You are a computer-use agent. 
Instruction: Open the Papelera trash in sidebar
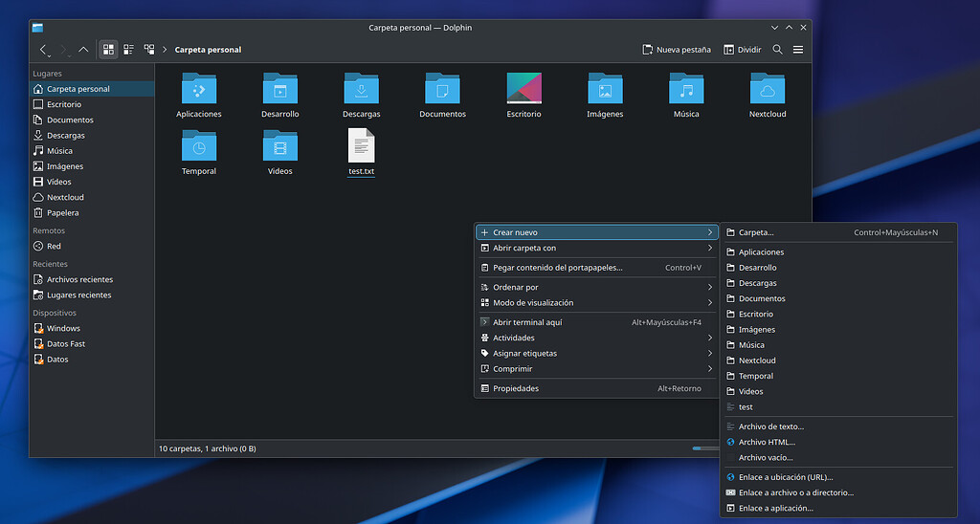[62, 212]
